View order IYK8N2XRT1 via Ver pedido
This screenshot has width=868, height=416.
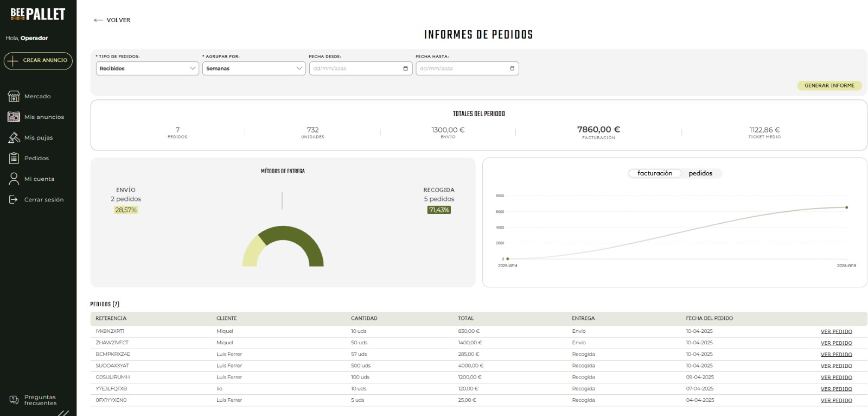point(835,331)
